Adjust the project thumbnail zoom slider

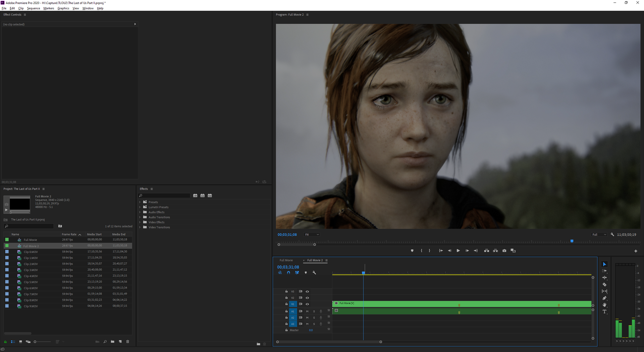coord(35,342)
